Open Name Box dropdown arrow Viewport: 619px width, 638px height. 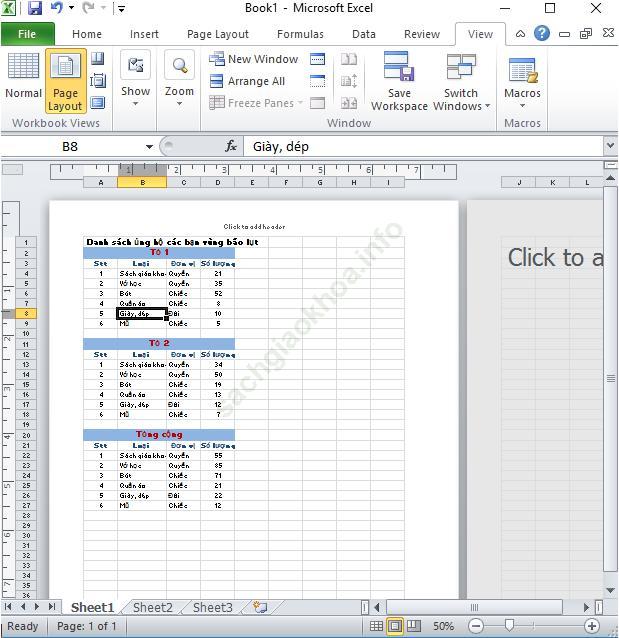click(x=149, y=146)
